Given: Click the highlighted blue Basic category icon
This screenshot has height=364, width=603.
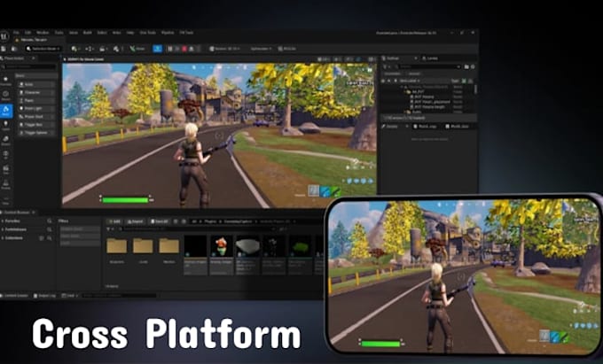Looking at the screenshot, I should click(x=6, y=111).
